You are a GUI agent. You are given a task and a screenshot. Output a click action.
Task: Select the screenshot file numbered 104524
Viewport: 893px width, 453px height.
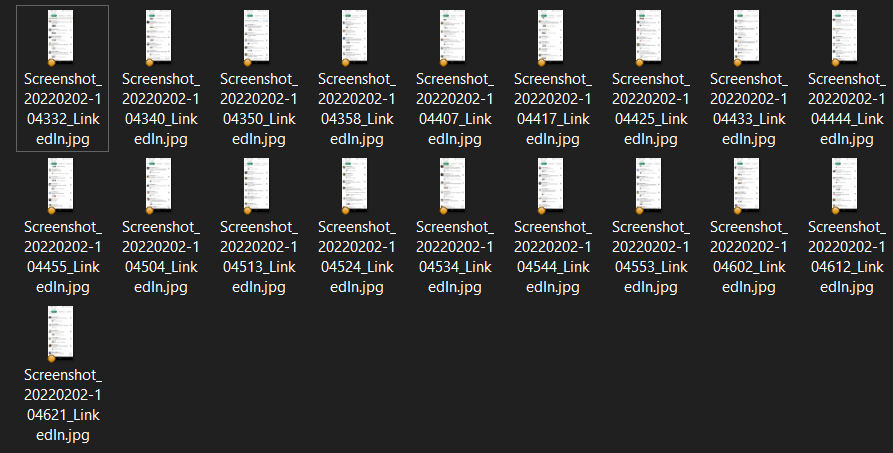click(x=356, y=185)
